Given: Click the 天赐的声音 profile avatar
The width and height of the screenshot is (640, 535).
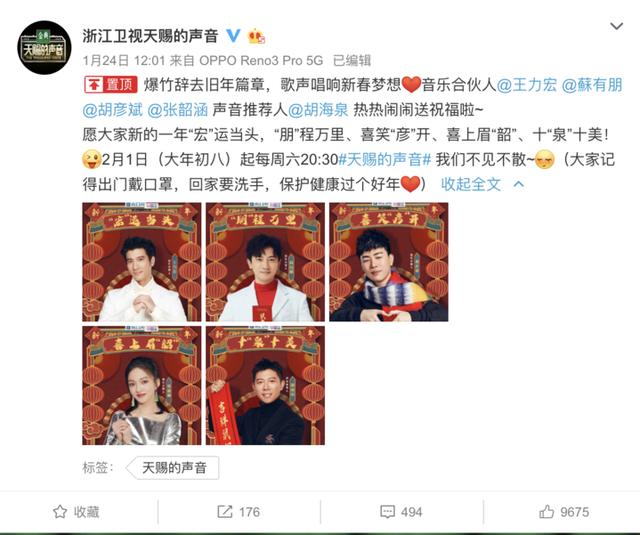Looking at the screenshot, I should click(x=44, y=47).
